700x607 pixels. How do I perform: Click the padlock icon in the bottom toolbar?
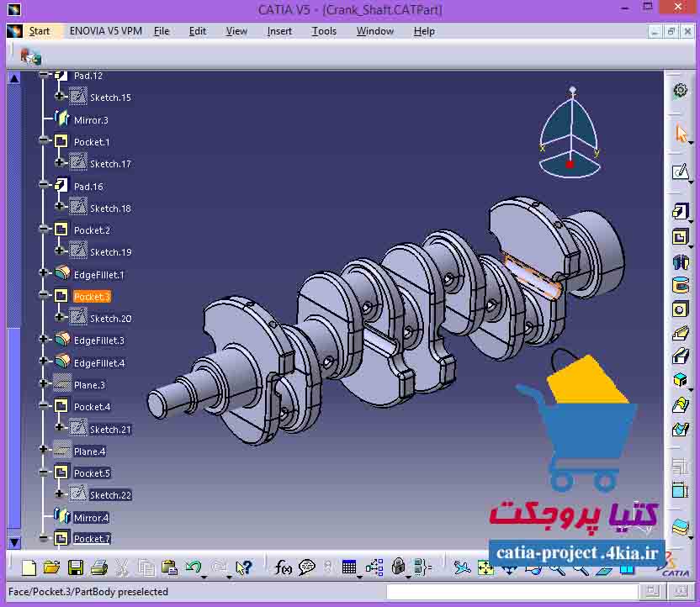398,567
